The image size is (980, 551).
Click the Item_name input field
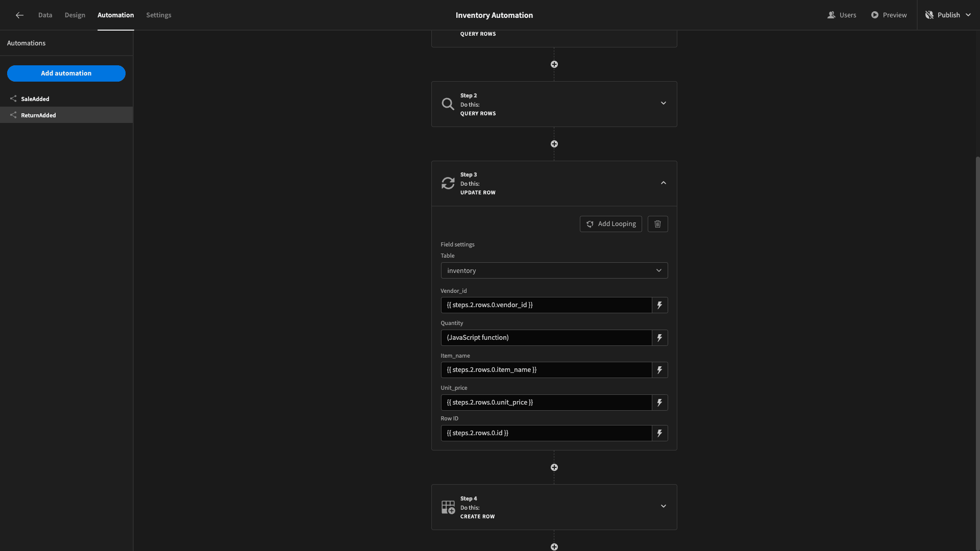546,370
